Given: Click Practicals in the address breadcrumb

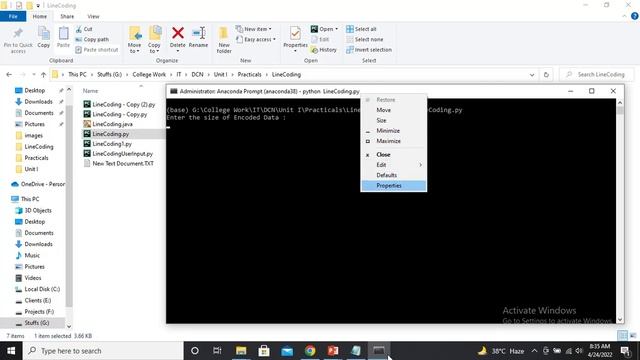Looking at the screenshot, I should [x=249, y=75].
